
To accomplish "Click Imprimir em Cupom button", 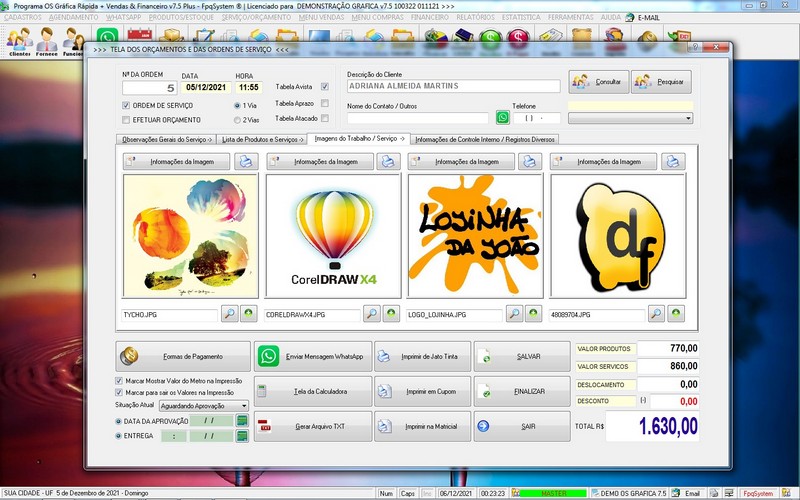I will (x=422, y=391).
